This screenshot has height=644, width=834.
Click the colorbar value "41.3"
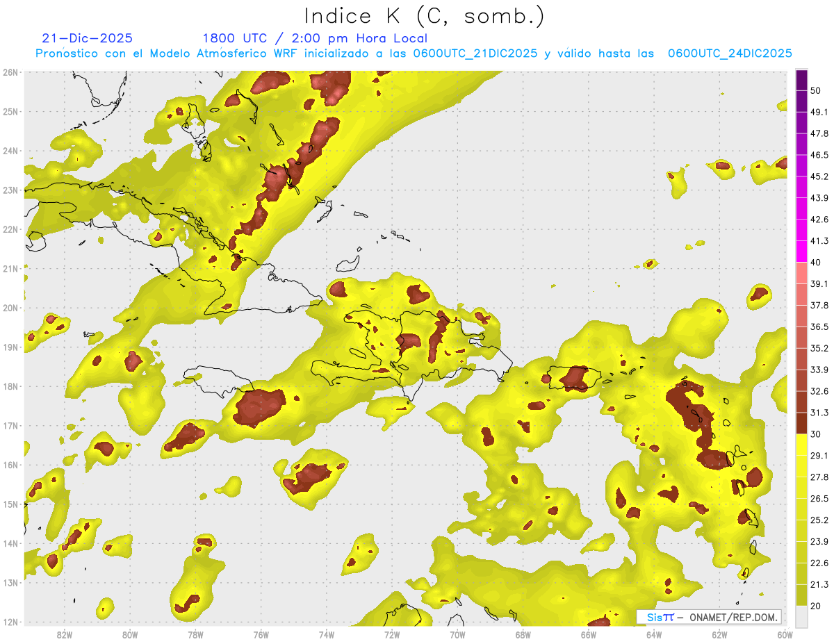tap(819, 241)
